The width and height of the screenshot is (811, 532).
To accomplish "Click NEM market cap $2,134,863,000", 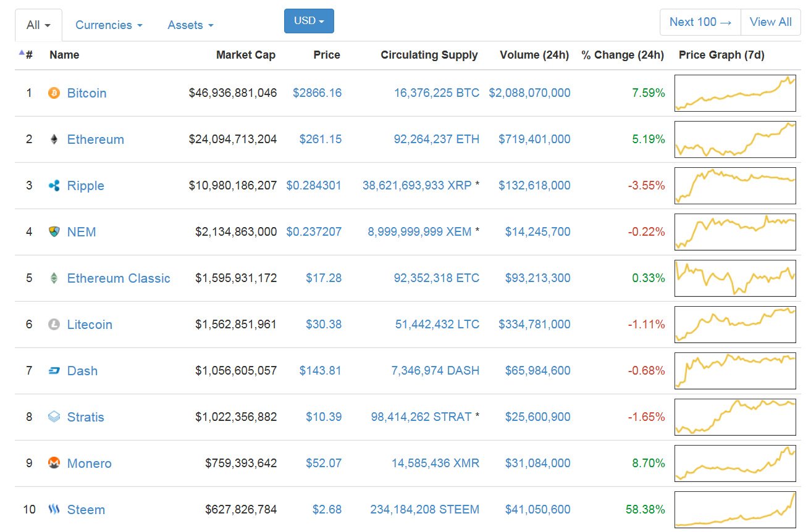I will (236, 232).
